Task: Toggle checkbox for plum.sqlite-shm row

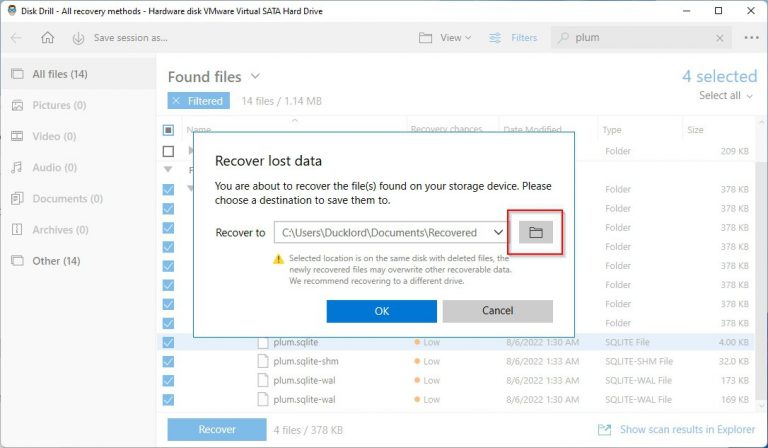Action: (168, 361)
